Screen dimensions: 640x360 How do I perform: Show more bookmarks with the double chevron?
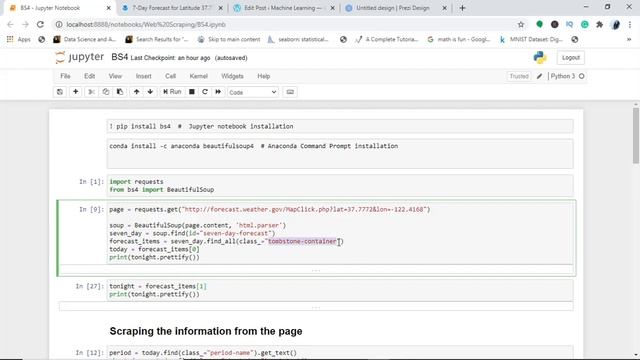point(629,40)
